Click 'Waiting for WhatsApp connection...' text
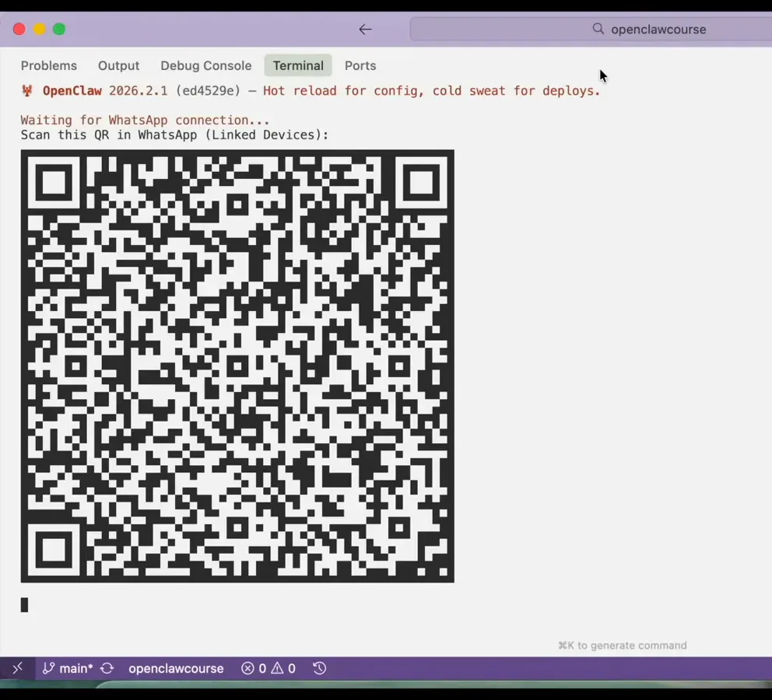772x700 pixels. [146, 120]
